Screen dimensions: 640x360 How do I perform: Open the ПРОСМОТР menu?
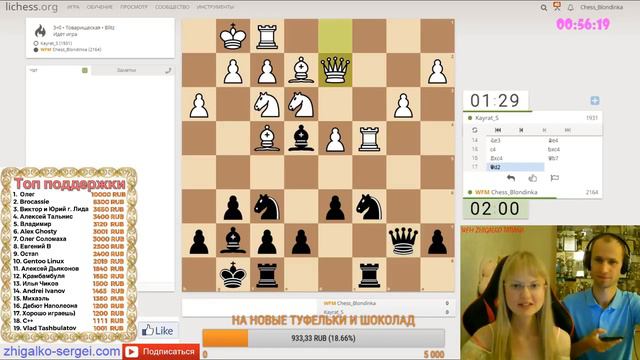point(133,7)
